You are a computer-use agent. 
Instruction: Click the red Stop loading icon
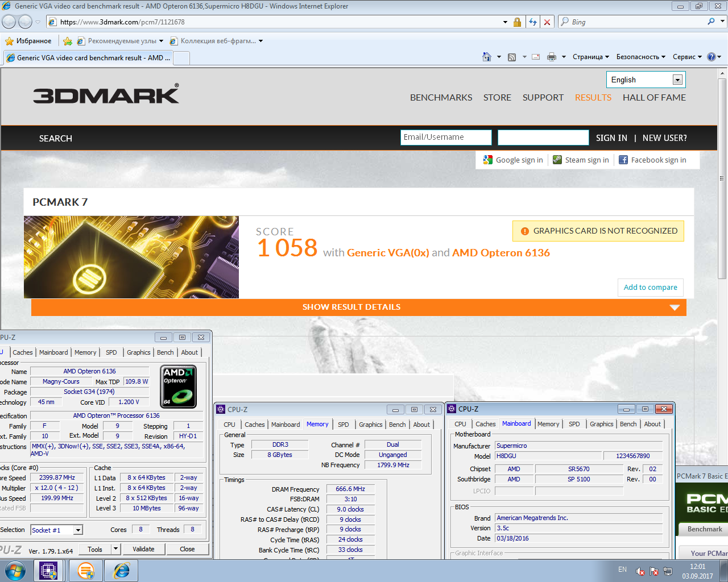547,22
